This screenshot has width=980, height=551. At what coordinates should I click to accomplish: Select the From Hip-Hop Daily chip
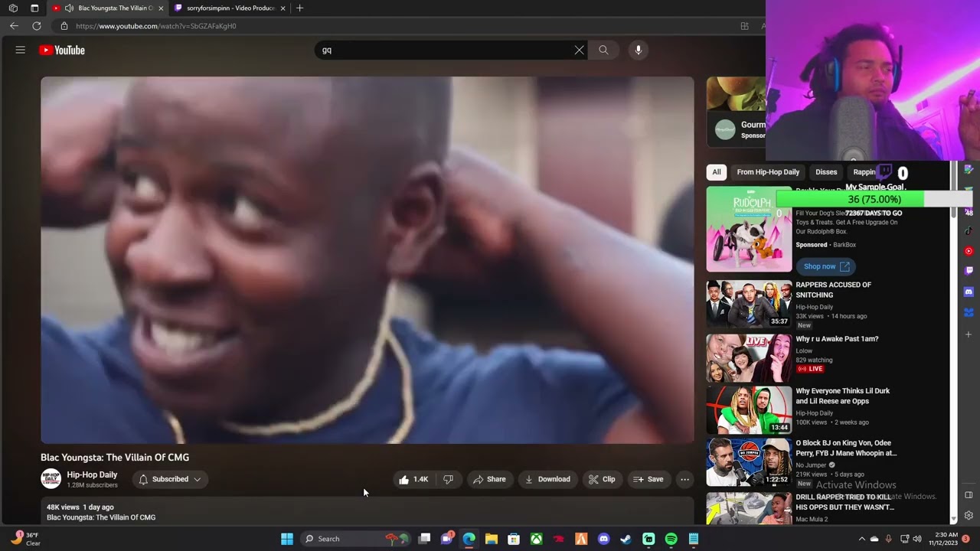point(768,172)
